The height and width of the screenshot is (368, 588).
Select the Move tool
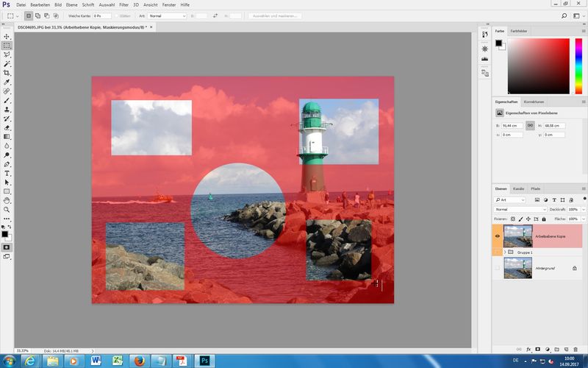tap(7, 36)
